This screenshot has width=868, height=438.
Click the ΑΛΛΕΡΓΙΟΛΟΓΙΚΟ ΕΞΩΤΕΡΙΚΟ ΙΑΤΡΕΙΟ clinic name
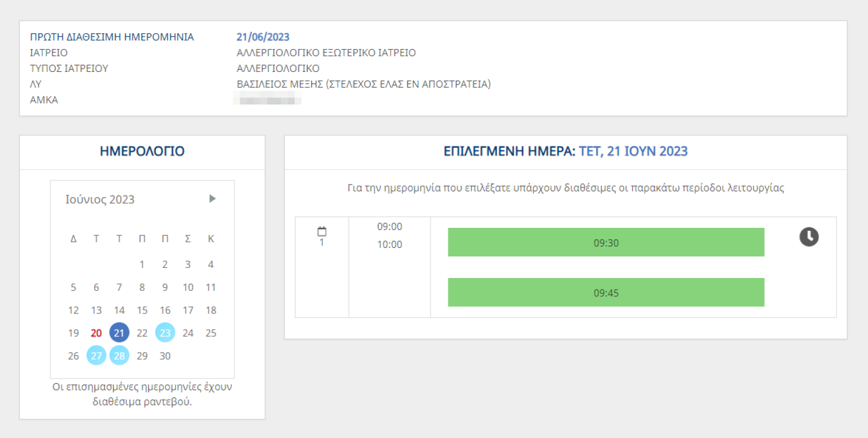pyautogui.click(x=326, y=53)
